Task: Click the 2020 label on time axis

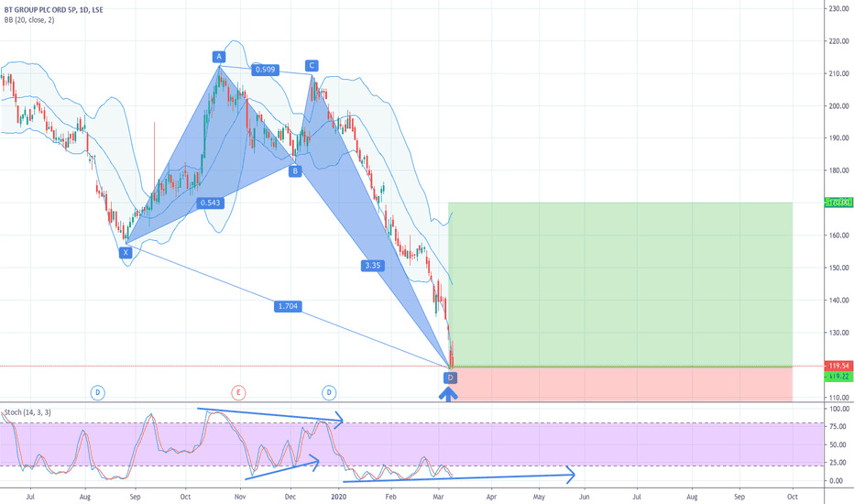Action: click(339, 497)
